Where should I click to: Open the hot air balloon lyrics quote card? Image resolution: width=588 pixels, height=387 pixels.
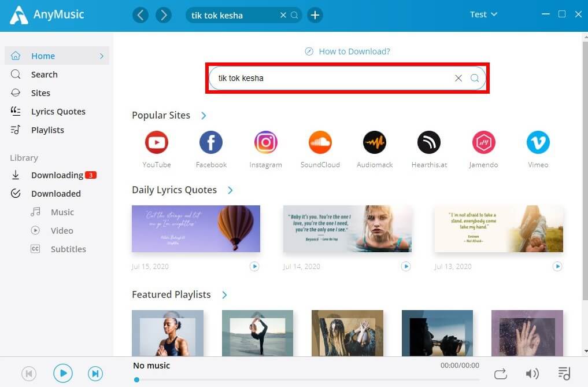(196, 228)
